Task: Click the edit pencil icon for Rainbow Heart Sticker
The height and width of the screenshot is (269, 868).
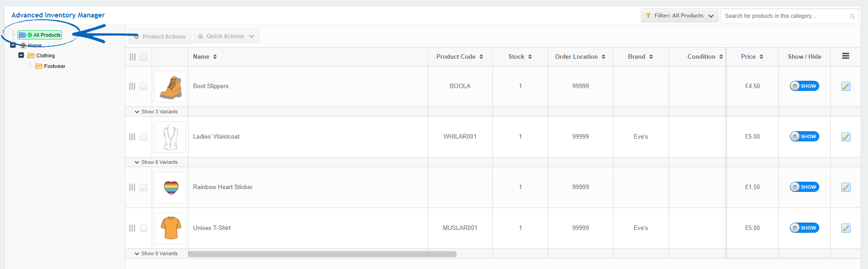Action: (845, 187)
